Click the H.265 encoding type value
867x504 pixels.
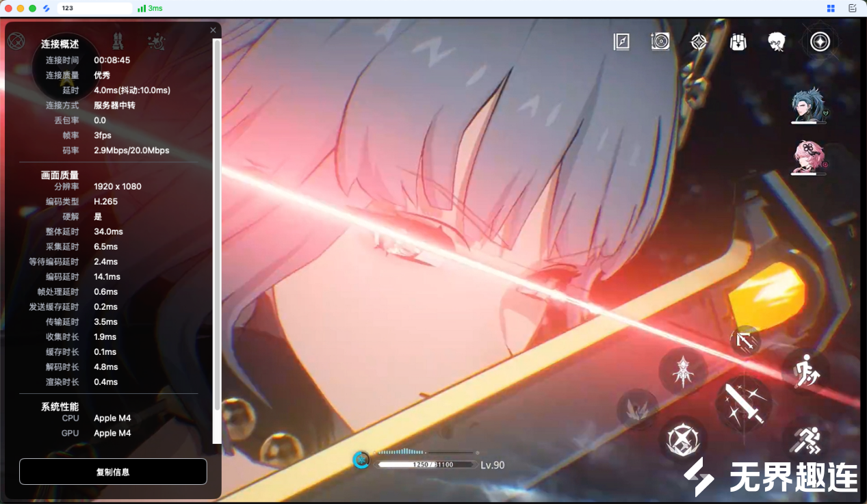point(105,202)
